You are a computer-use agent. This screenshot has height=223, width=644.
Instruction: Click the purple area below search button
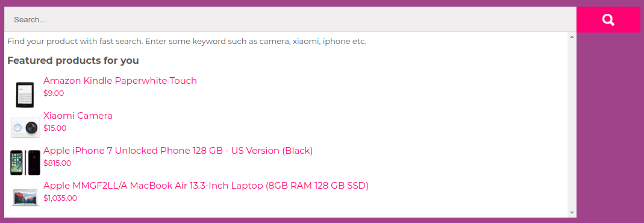[608, 123]
